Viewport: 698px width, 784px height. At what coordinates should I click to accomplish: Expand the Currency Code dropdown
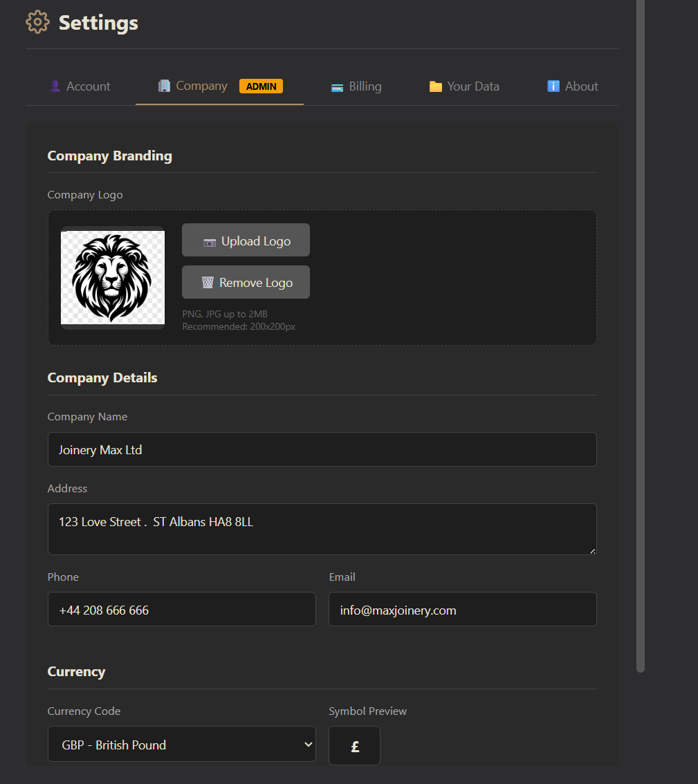[x=181, y=745]
